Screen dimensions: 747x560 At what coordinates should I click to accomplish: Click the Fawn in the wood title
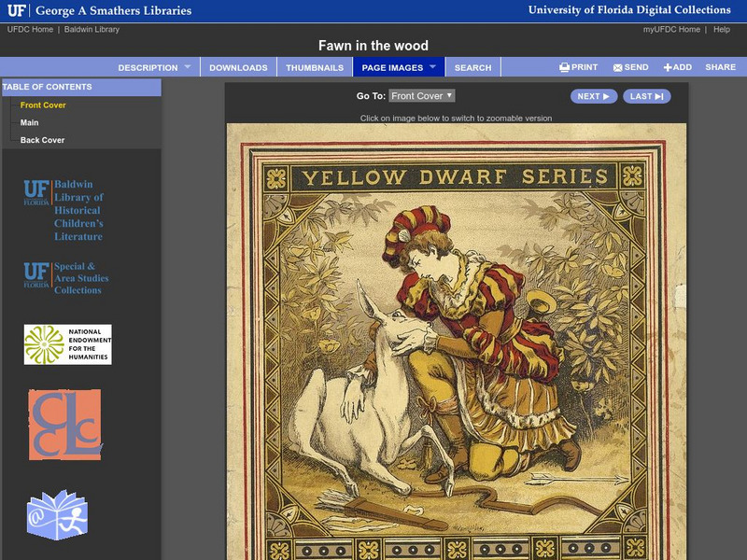pos(373,46)
